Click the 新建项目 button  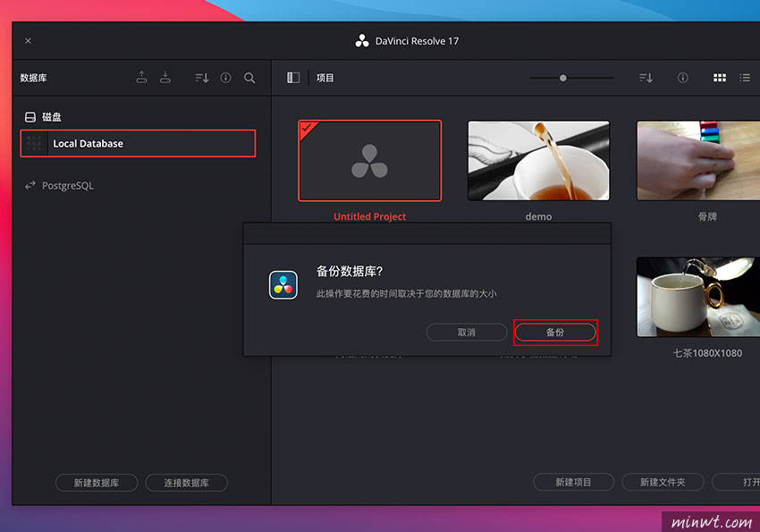pyautogui.click(x=573, y=482)
